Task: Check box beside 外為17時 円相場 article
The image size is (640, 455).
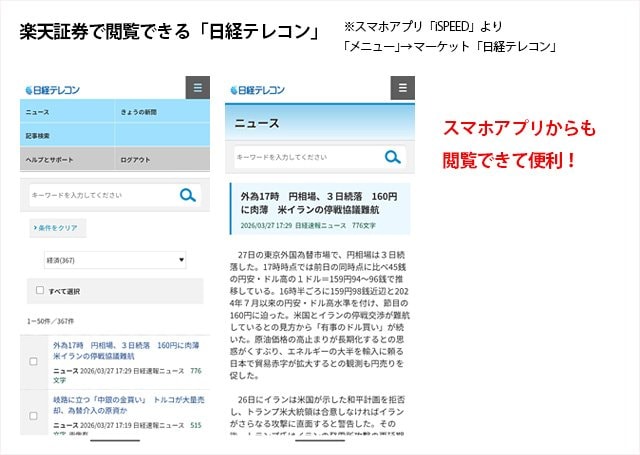Action: (x=33, y=362)
